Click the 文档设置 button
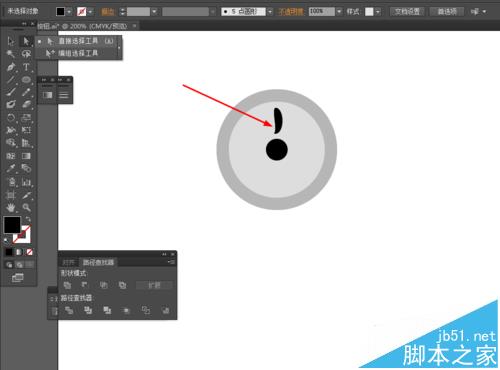 (407, 12)
